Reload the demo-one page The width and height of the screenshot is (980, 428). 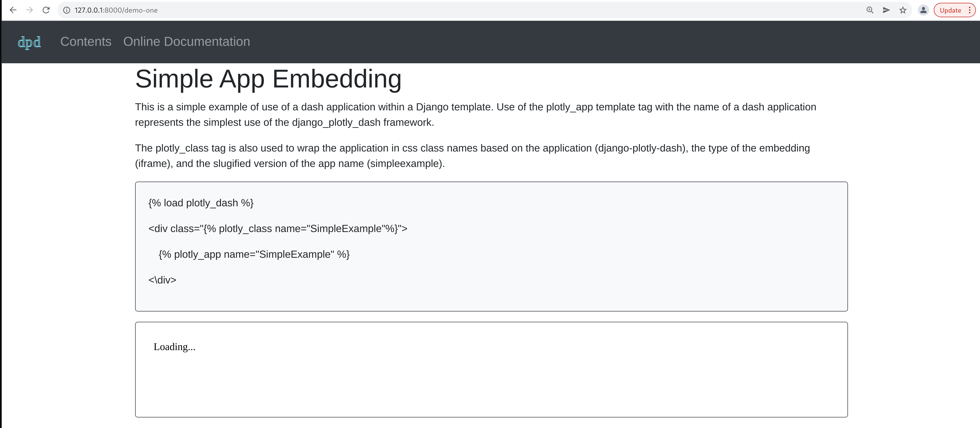point(46,10)
